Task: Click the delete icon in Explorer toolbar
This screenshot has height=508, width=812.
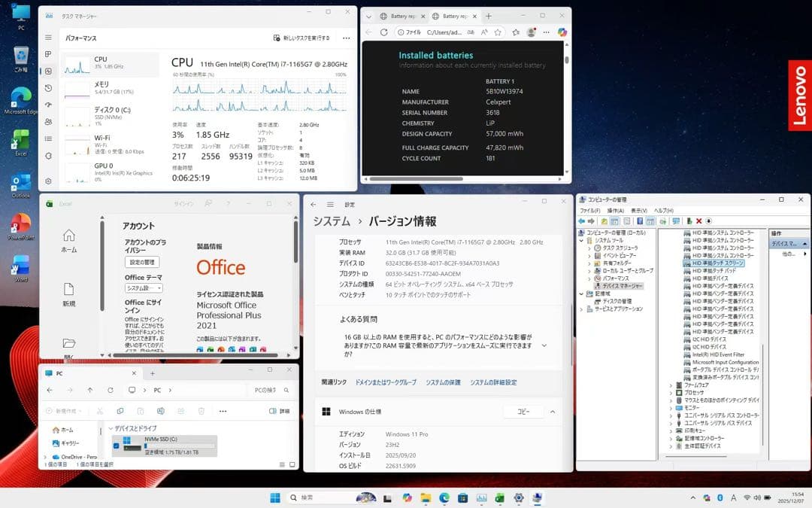Action: (200, 409)
